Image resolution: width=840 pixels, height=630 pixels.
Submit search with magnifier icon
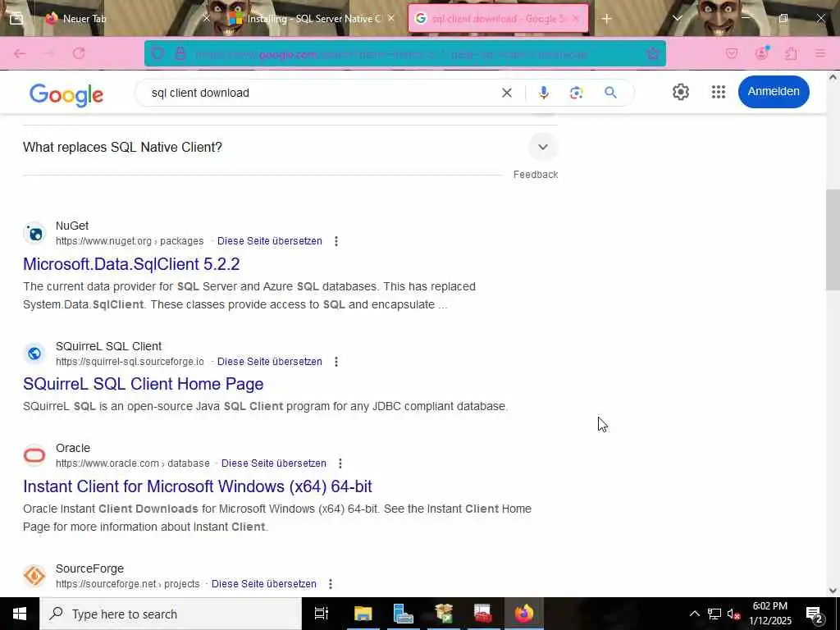(x=610, y=93)
